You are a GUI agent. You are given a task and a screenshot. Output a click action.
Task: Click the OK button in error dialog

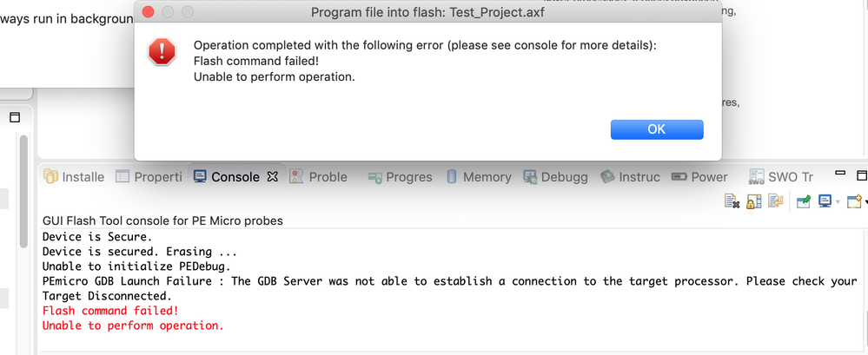656,129
